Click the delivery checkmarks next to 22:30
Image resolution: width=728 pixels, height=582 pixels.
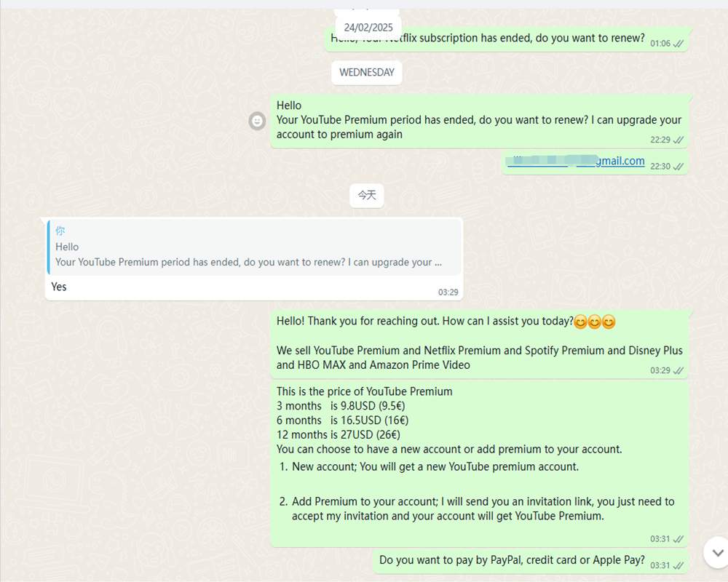(x=678, y=167)
